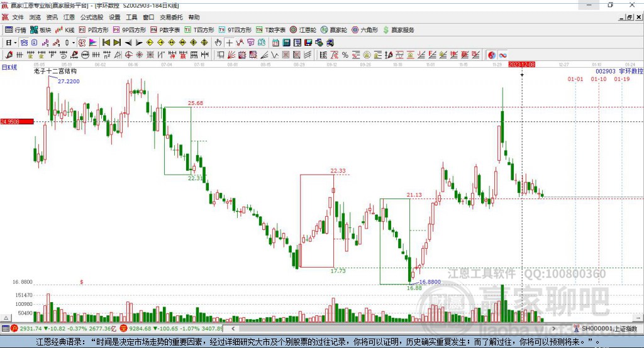Open the 江恩 menu
644x348 pixels.
[69, 17]
